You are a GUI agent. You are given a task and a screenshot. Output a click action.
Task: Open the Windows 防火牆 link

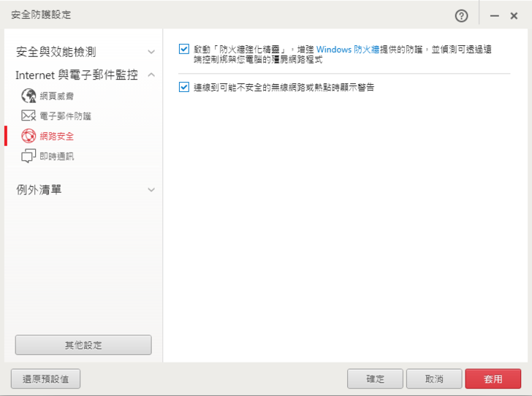pos(348,50)
